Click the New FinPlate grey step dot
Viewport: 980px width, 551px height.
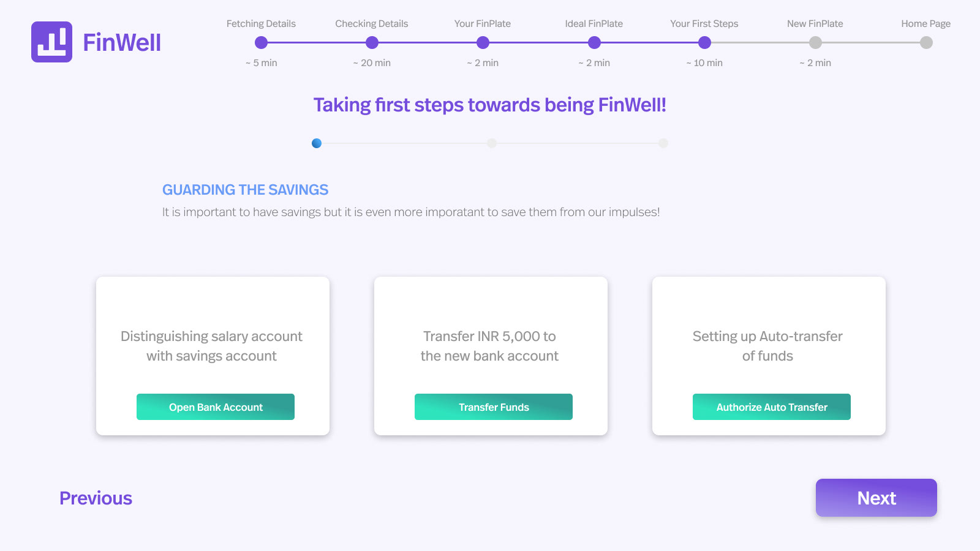[815, 42]
